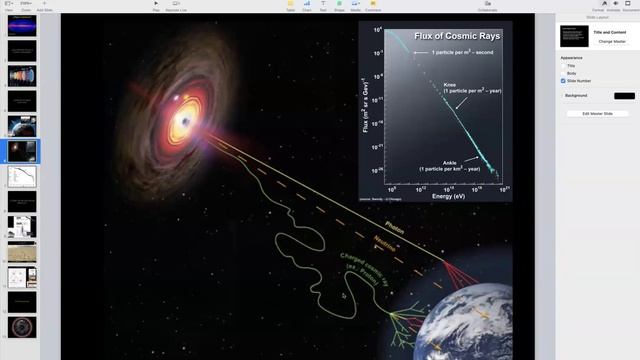
Task: Enable the Title appearance checkbox
Action: click(x=563, y=66)
